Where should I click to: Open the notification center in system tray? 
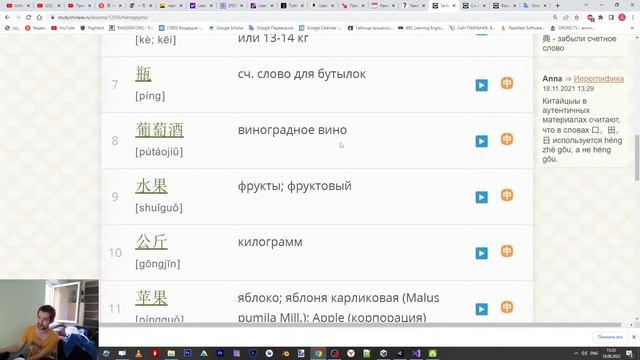(629, 353)
